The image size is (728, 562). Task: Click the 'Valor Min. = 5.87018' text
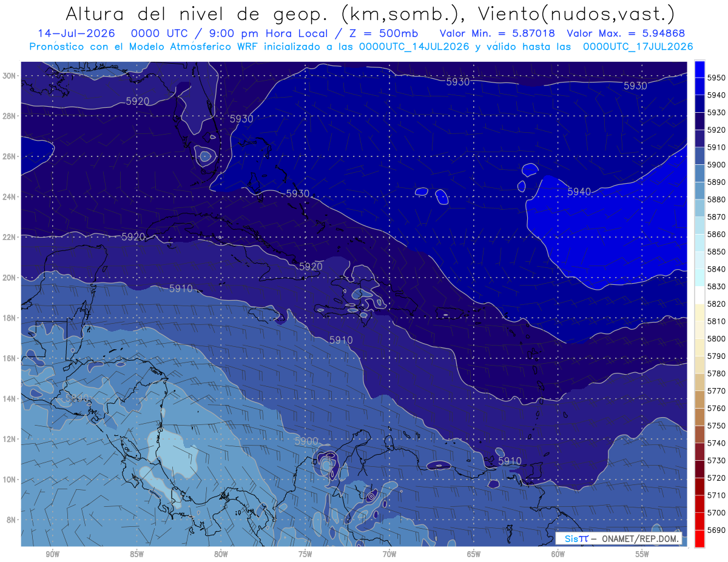pyautogui.click(x=497, y=33)
